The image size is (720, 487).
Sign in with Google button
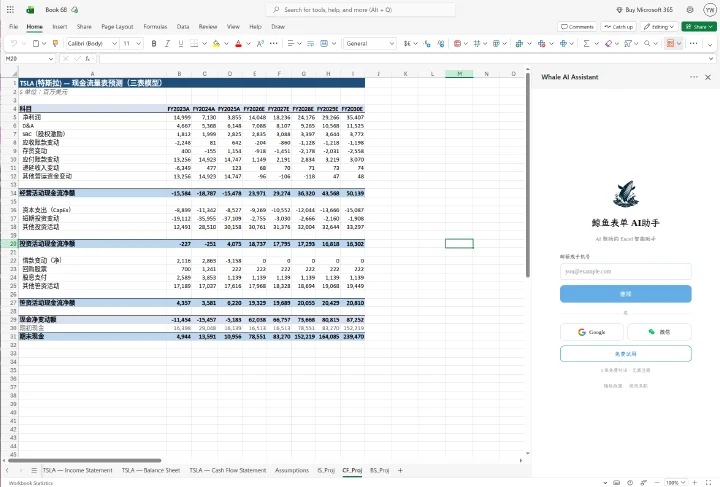(592, 332)
